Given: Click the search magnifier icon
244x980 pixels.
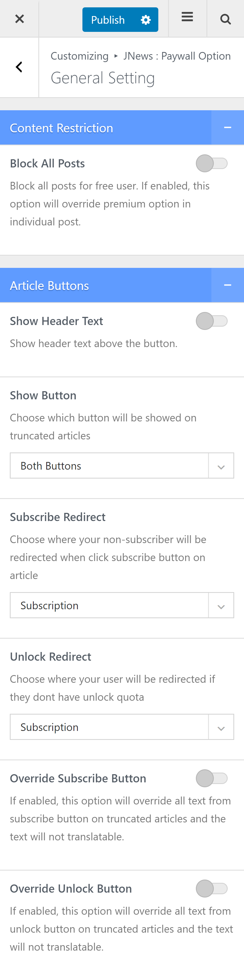Looking at the screenshot, I should [x=226, y=19].
